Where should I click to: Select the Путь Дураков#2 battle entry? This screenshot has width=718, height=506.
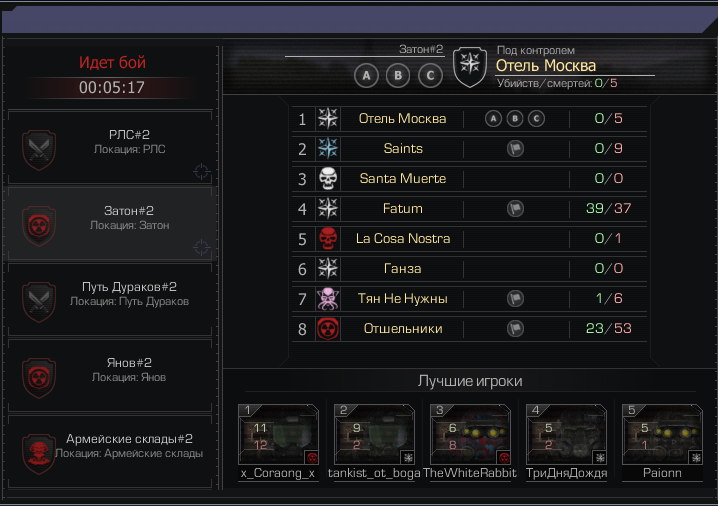tap(110, 299)
